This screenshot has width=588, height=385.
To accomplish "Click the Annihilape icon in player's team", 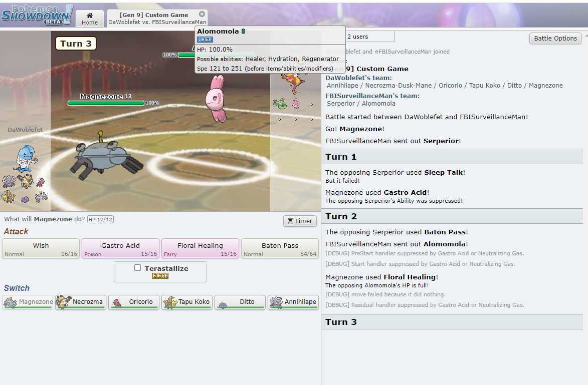I will (x=9, y=182).
